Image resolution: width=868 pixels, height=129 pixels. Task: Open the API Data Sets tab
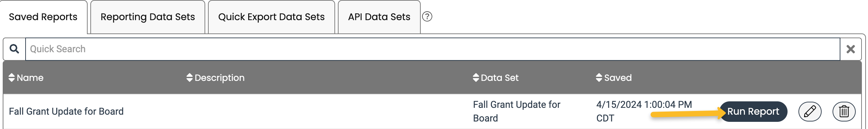379,17
